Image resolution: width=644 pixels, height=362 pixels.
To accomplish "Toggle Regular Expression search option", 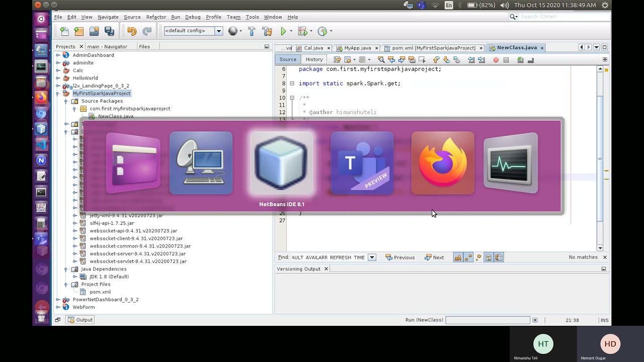I will pos(478,257).
